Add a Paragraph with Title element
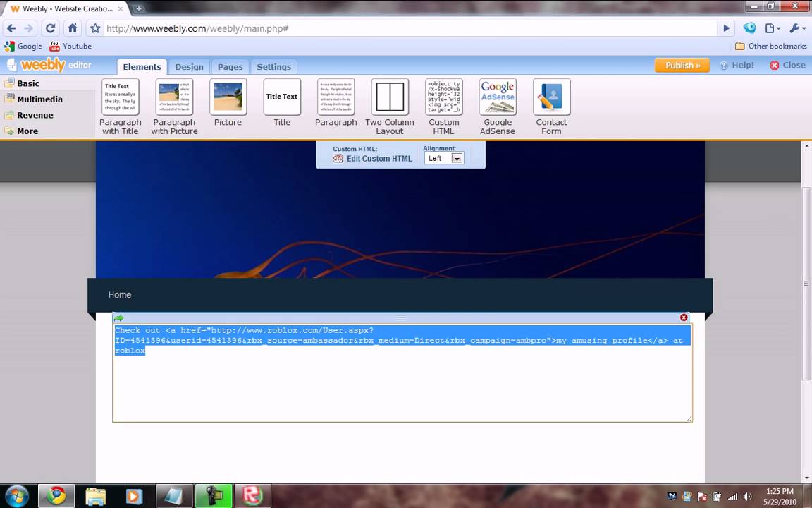The image size is (812, 508). (120, 107)
